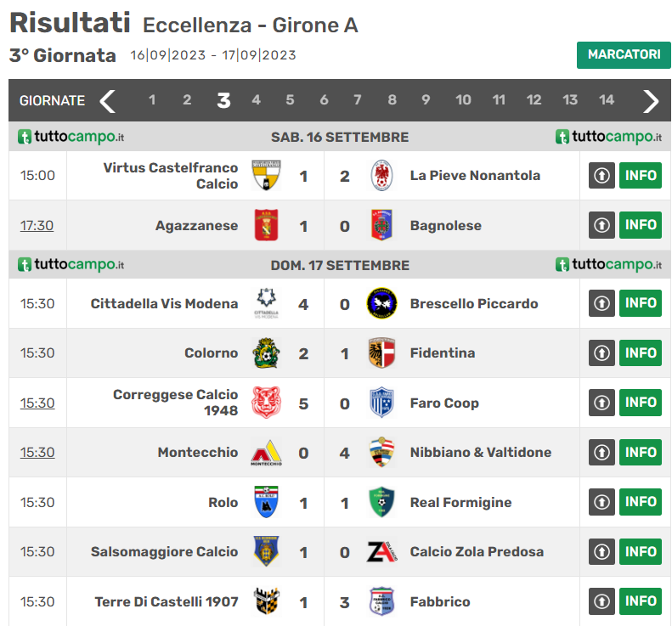This screenshot has height=626, width=672.
Task: Click the Brescello Piccardo round crest
Action: click(381, 303)
